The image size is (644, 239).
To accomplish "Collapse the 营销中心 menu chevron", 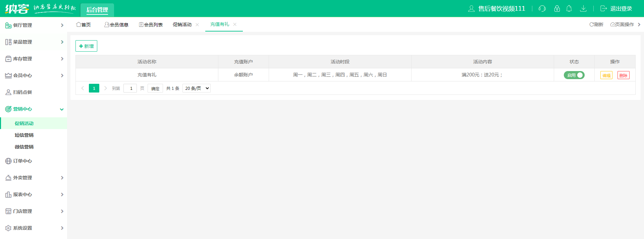I will click(62, 109).
